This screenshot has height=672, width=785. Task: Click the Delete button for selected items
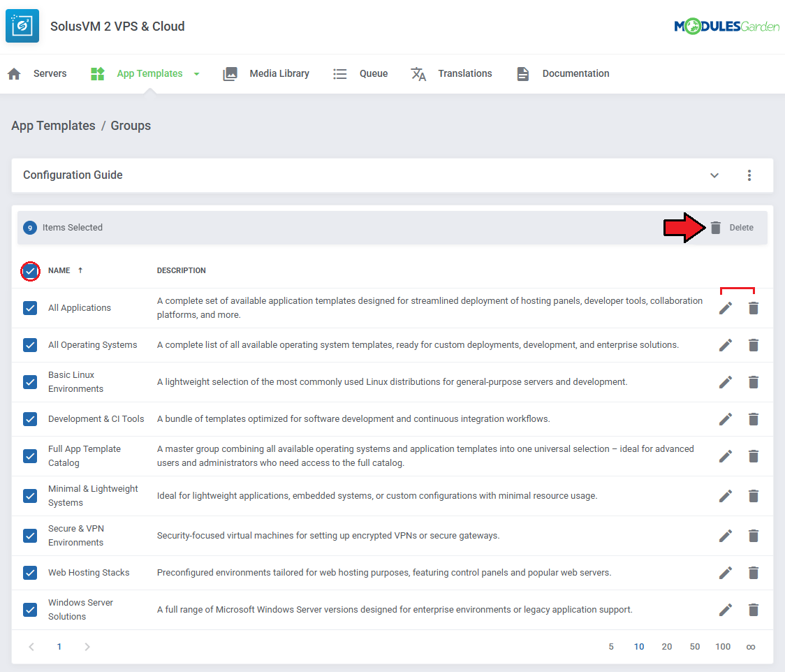[x=732, y=228]
